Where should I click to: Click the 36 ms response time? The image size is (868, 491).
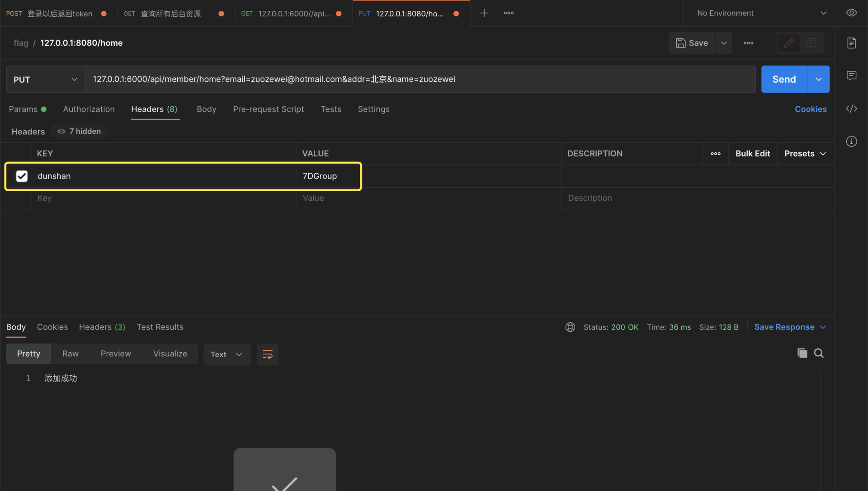[680, 327]
